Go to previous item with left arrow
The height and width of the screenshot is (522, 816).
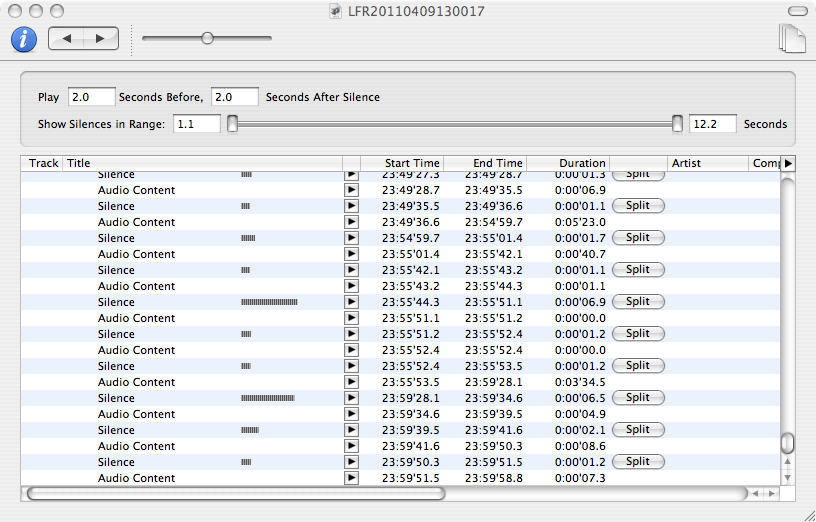(66, 39)
